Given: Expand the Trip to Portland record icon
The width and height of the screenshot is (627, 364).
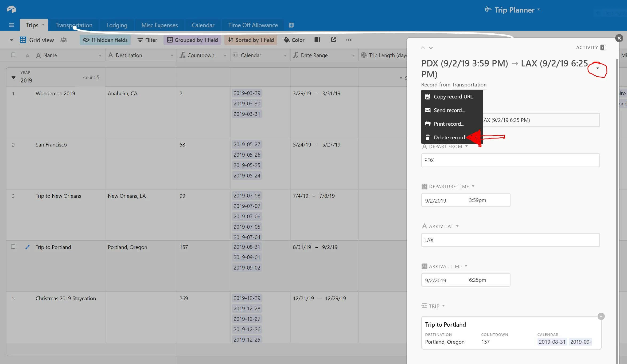Looking at the screenshot, I should point(27,247).
